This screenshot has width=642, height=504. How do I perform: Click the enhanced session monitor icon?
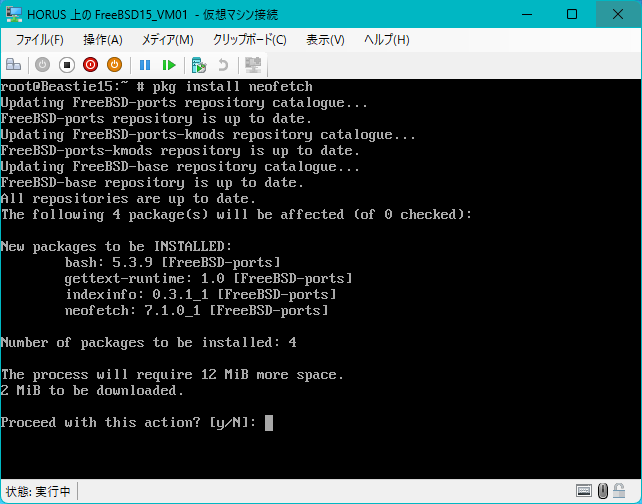pos(253,65)
